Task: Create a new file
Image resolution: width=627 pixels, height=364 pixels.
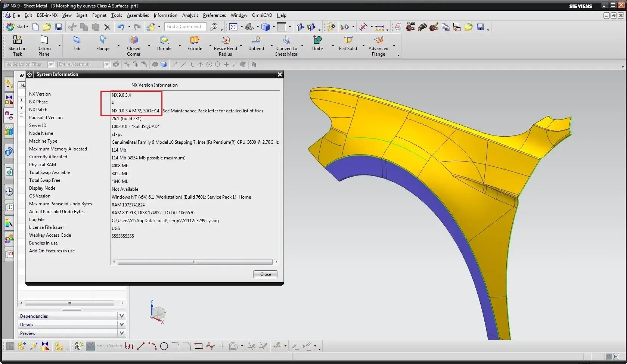Action: 35,27
